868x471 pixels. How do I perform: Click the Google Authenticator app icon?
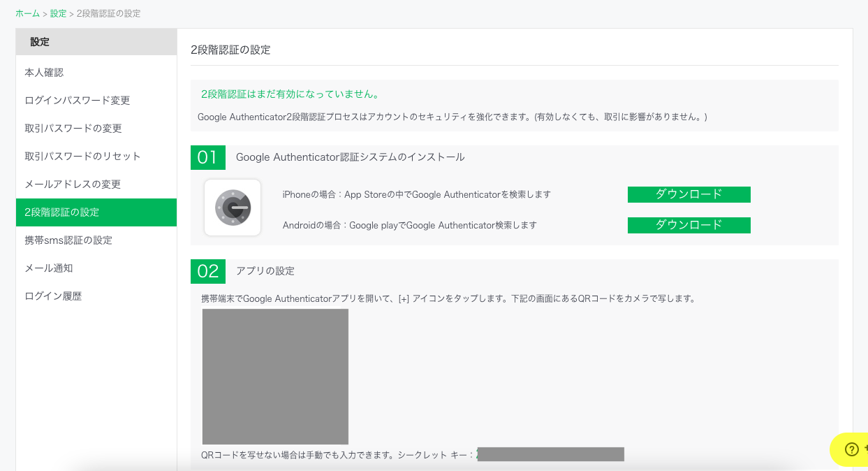tap(233, 208)
